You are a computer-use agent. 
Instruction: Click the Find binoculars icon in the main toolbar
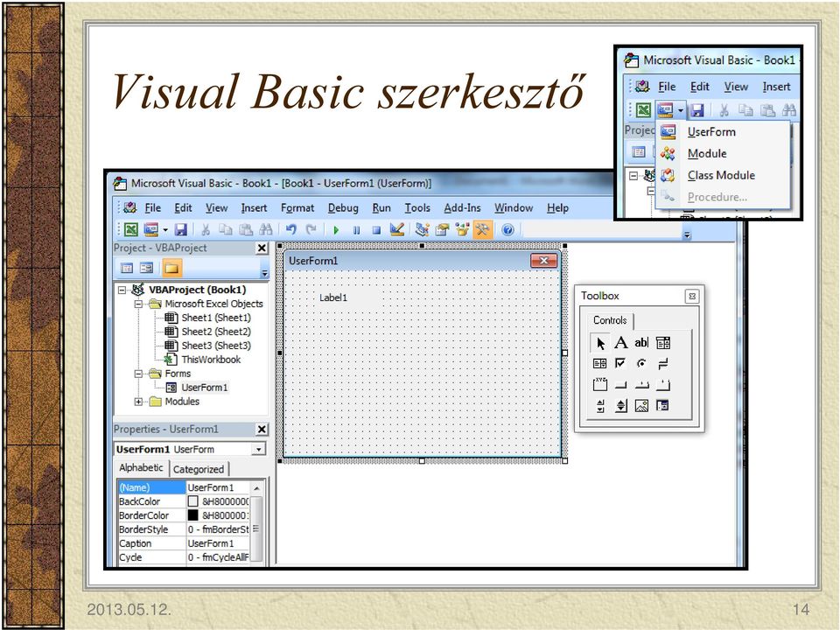coord(266,230)
